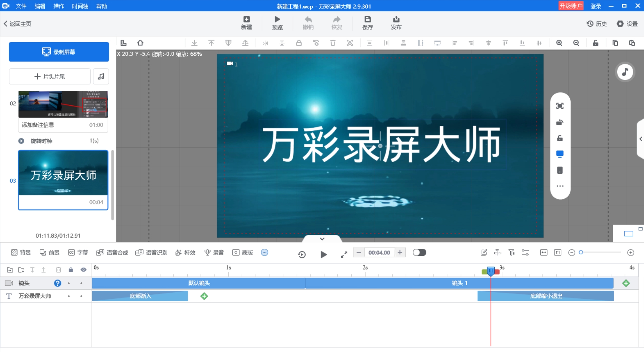Open the 操作 menu
644x352 pixels.
(x=59, y=6)
